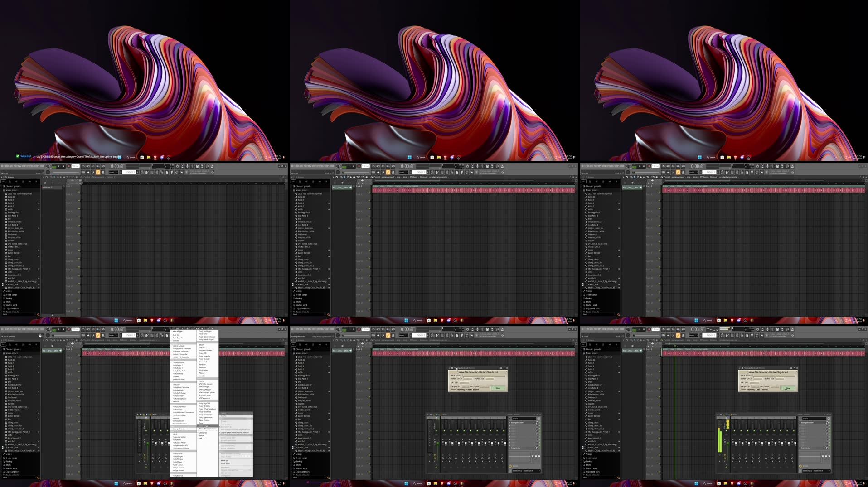
Task: Choose 'Maximus' in the plugin picker list
Action: [x=176, y=418]
